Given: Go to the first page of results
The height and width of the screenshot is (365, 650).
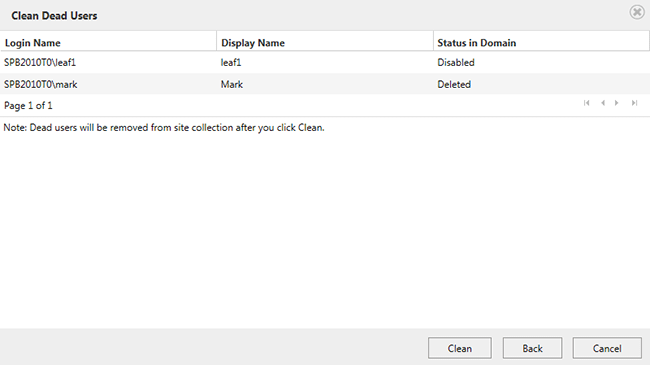Looking at the screenshot, I should coord(586,103).
